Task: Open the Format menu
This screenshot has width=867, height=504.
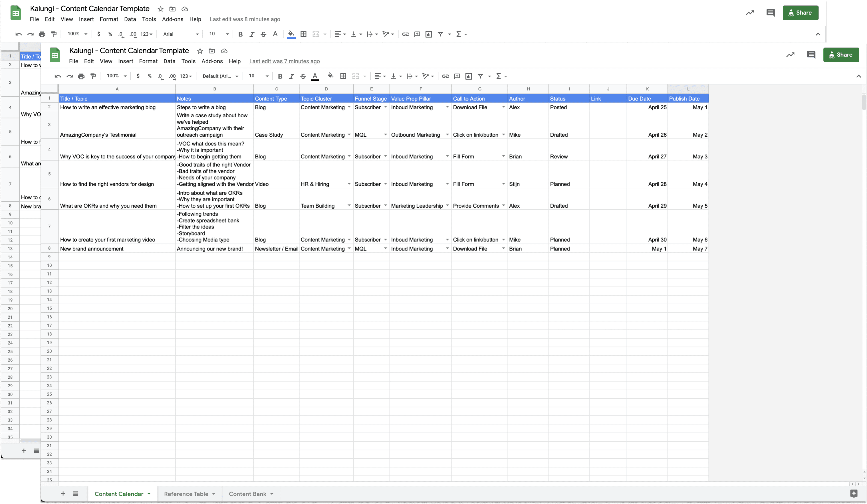Action: pyautogui.click(x=148, y=61)
